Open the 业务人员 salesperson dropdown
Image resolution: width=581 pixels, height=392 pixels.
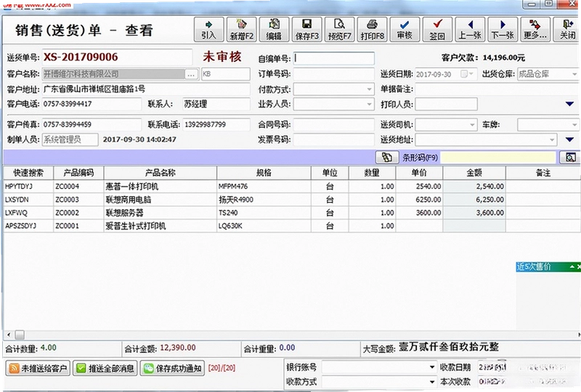[369, 105]
